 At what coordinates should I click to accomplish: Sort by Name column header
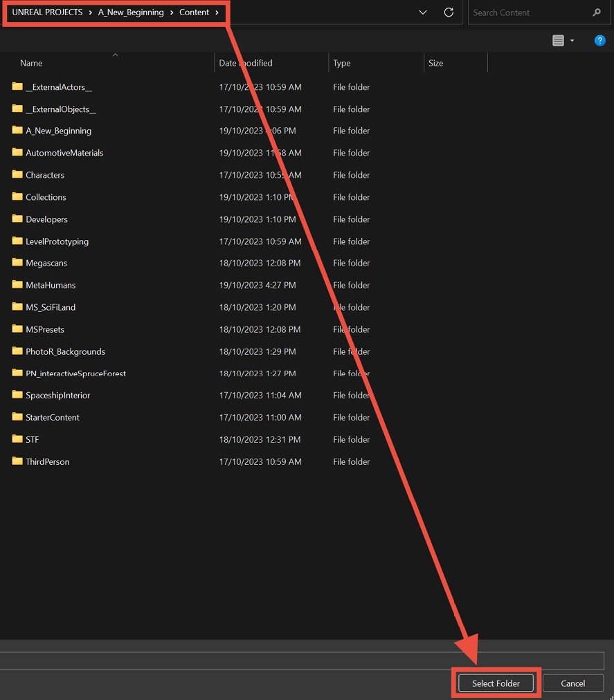click(31, 63)
